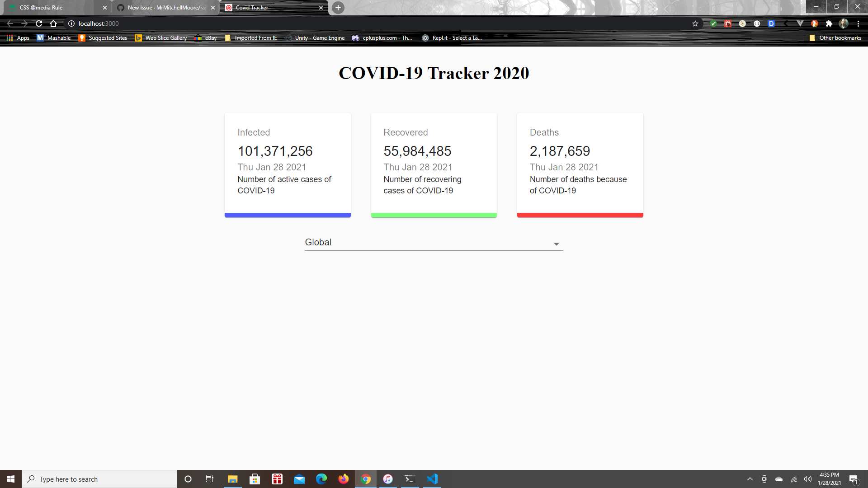Launch Firefox from the taskbar
Screen dimensions: 868x488
pyautogui.click(x=343, y=479)
